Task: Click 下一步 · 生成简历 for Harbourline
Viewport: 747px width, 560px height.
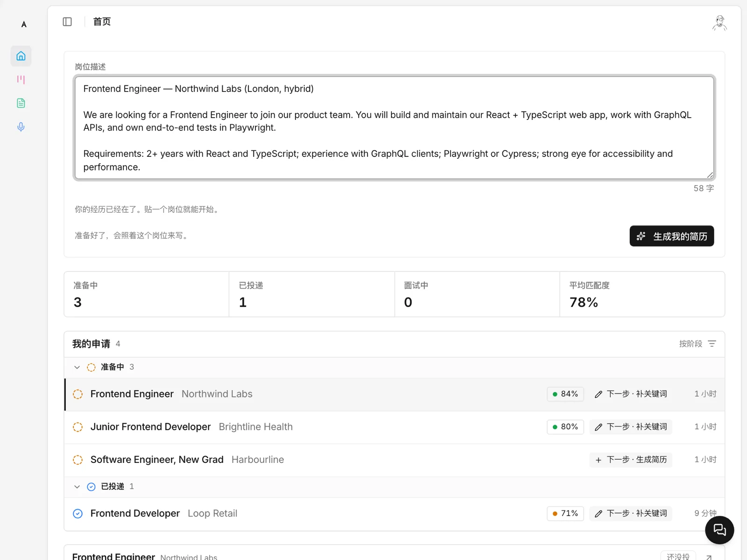Action: click(631, 460)
